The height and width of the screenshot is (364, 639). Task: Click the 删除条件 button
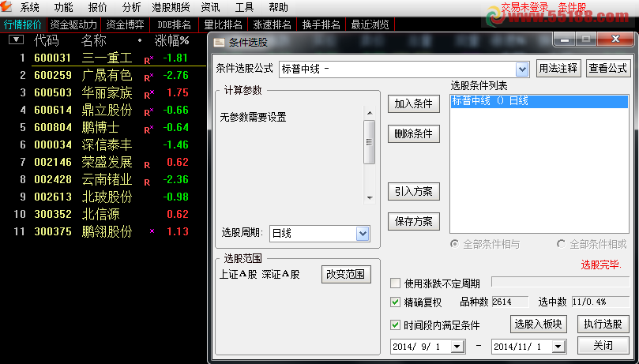(414, 134)
